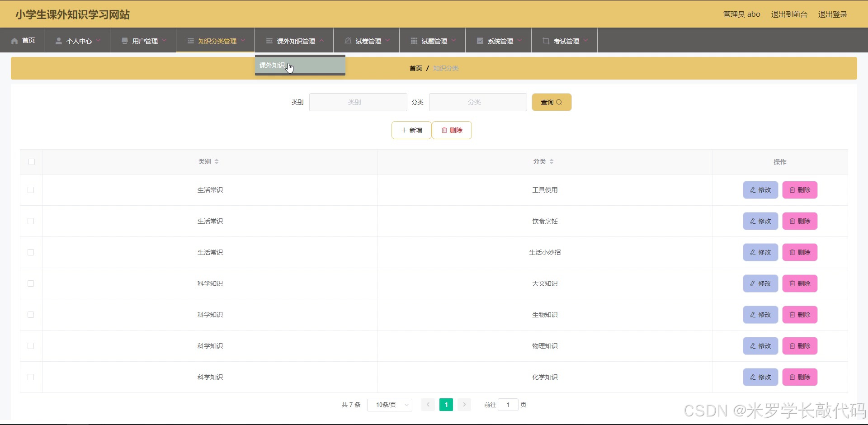Check the 天文知识 row checkbox
The image size is (868, 425).
pyautogui.click(x=31, y=283)
